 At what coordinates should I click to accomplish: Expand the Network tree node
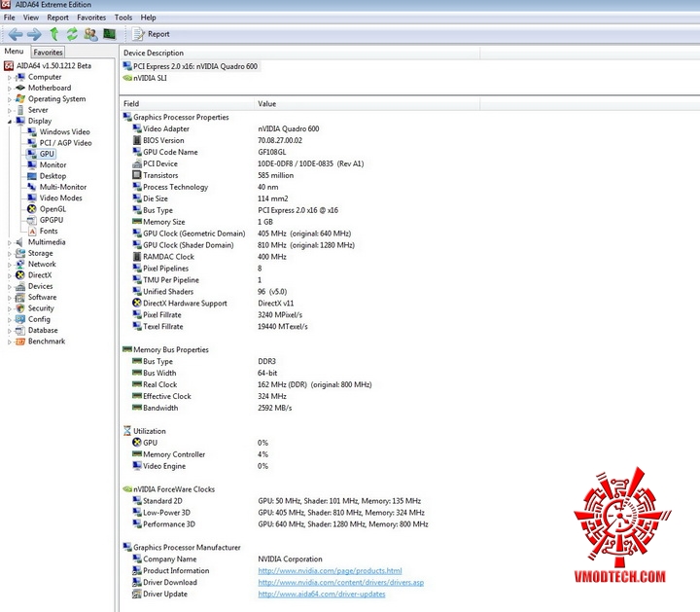pos(9,265)
